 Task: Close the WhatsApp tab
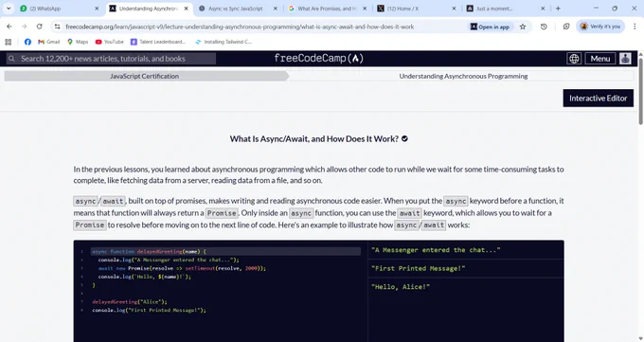click(x=97, y=9)
